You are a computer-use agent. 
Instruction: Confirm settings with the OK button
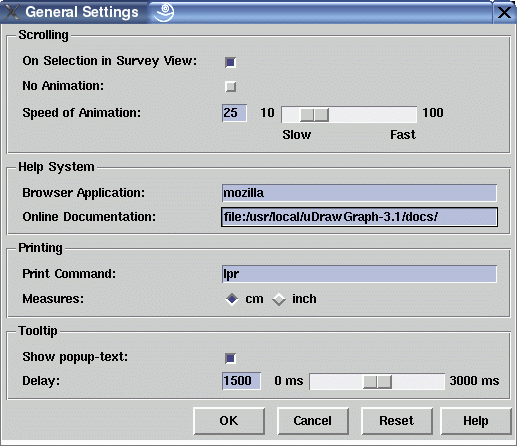click(x=229, y=421)
